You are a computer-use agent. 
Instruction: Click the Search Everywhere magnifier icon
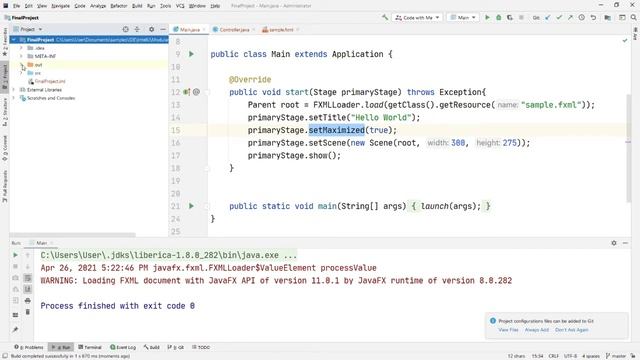(x=633, y=18)
